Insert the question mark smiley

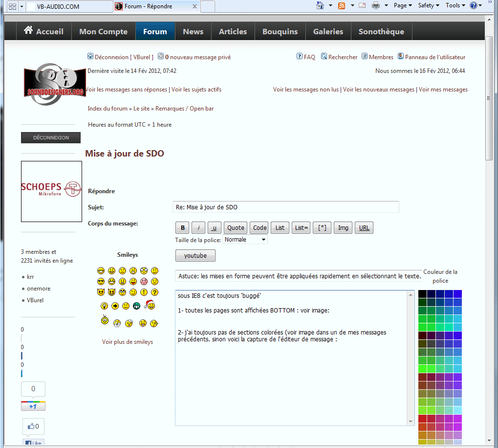[155, 292]
